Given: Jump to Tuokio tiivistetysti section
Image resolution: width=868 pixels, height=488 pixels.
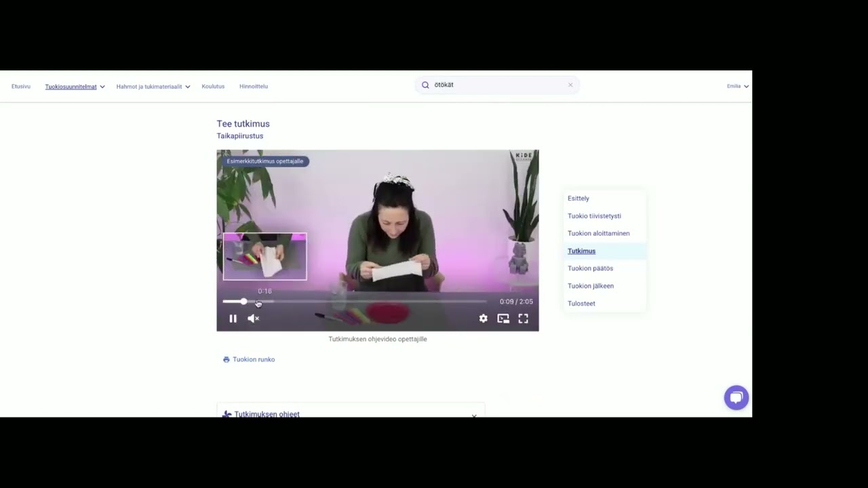Looking at the screenshot, I should tap(594, 216).
